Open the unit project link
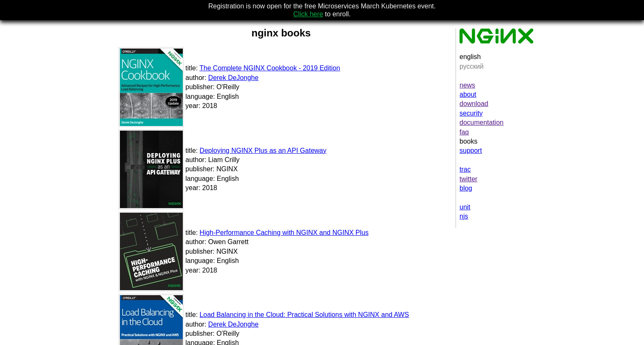The width and height of the screenshot is (644, 345). click(x=465, y=207)
